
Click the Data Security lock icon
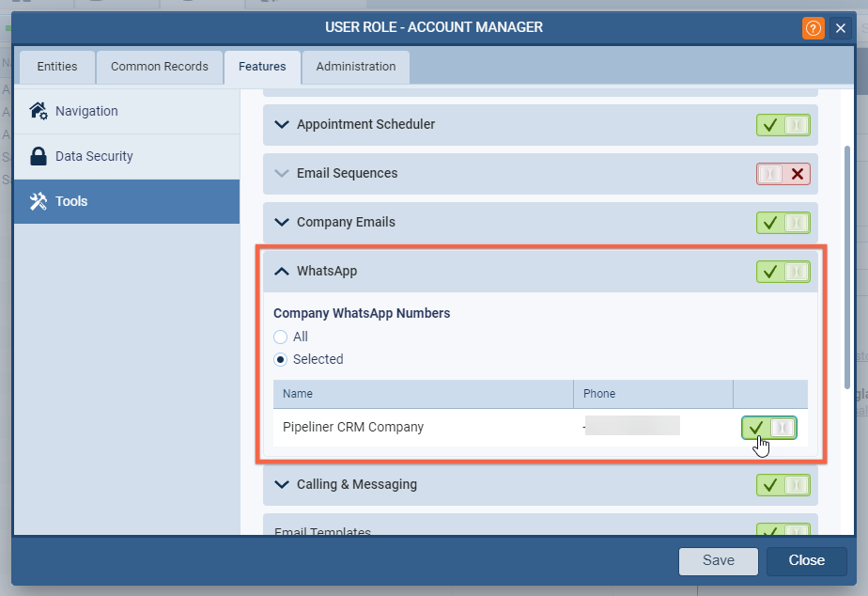pos(39,156)
